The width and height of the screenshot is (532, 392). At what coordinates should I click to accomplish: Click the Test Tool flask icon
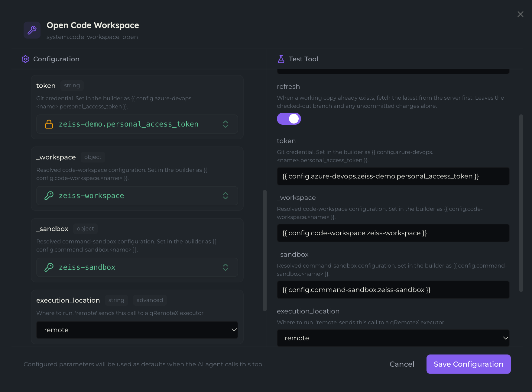coord(281,59)
